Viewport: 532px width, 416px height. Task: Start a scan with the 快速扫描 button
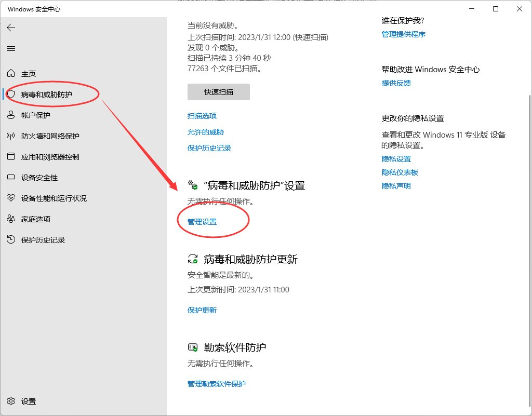pyautogui.click(x=219, y=92)
